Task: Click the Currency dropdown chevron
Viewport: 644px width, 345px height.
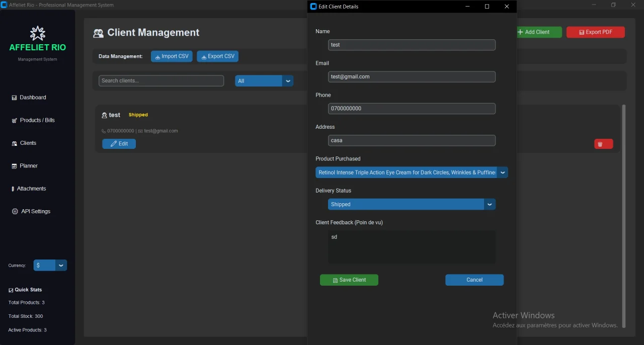Action: point(61,266)
